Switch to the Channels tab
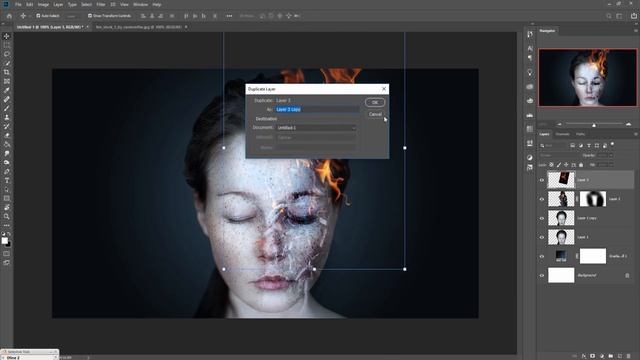 562,134
